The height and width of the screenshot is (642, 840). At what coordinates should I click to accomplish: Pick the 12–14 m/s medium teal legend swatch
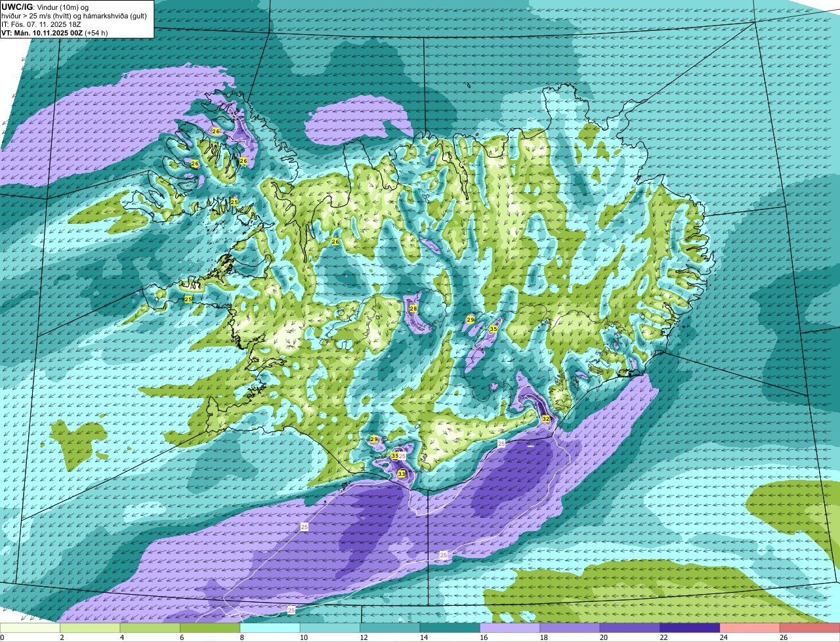coord(390,628)
